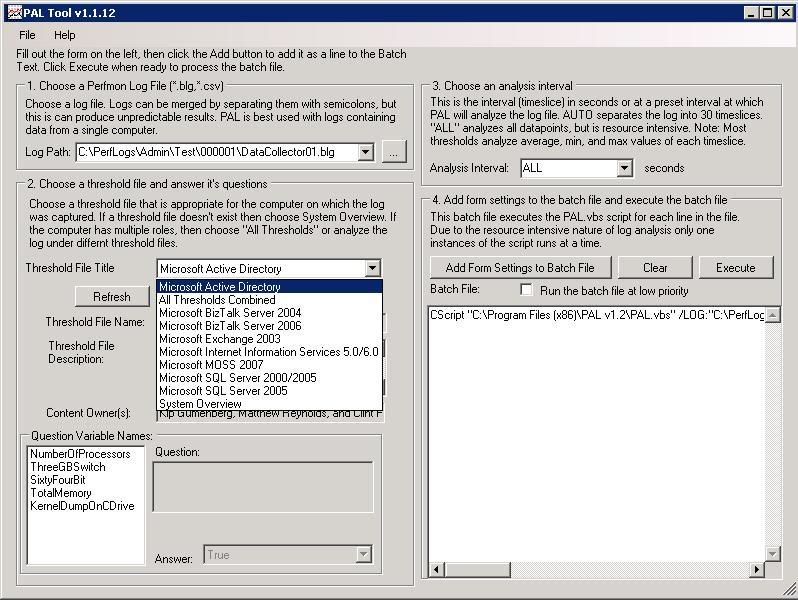The width and height of the screenshot is (798, 600).
Task: Expand the Log Path dropdown arrow
Action: pyautogui.click(x=365, y=153)
